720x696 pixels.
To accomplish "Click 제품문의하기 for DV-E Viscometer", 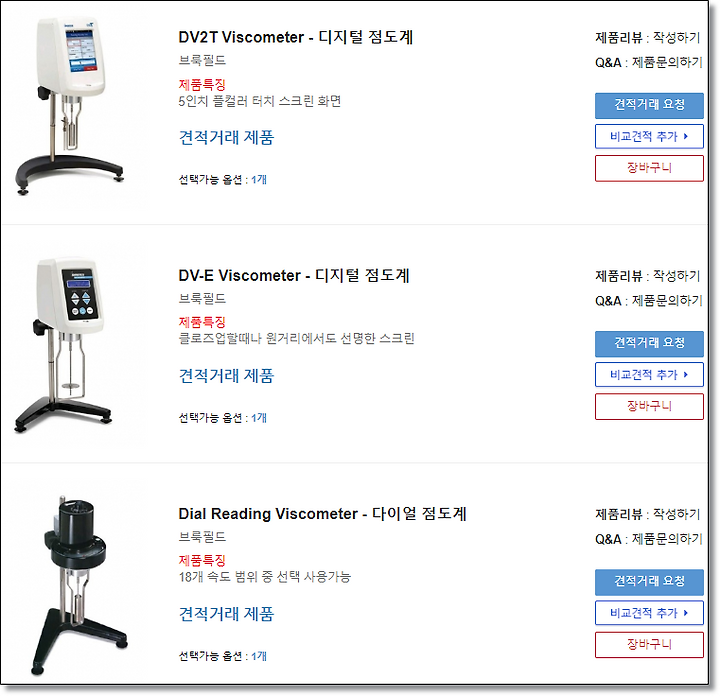I will (x=668, y=301).
